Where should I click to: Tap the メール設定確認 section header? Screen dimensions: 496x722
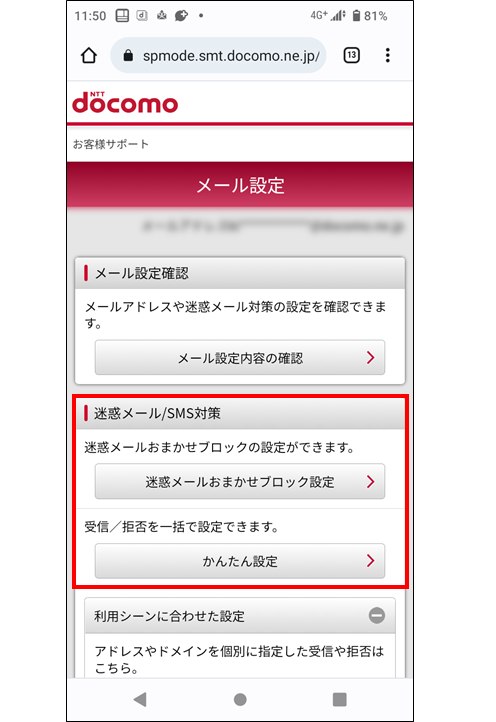pos(240,273)
